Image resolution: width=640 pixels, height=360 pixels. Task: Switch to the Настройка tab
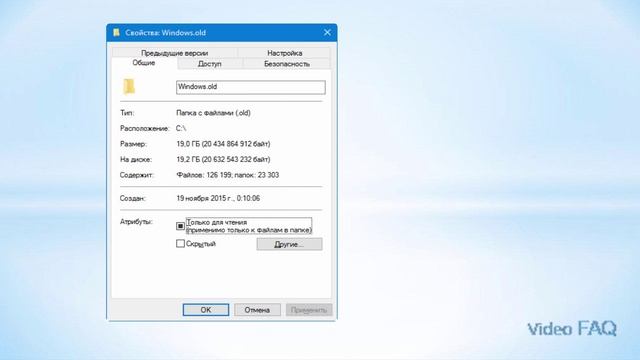click(284, 53)
